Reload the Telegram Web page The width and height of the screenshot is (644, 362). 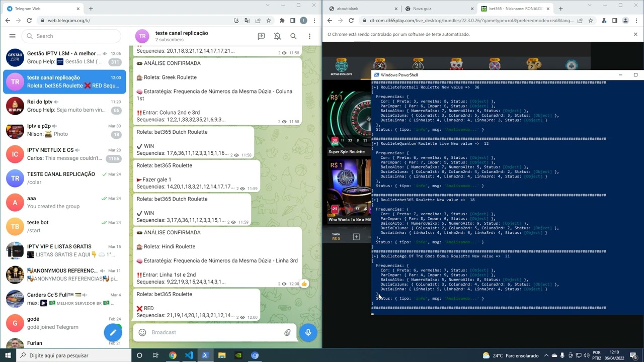click(x=29, y=21)
